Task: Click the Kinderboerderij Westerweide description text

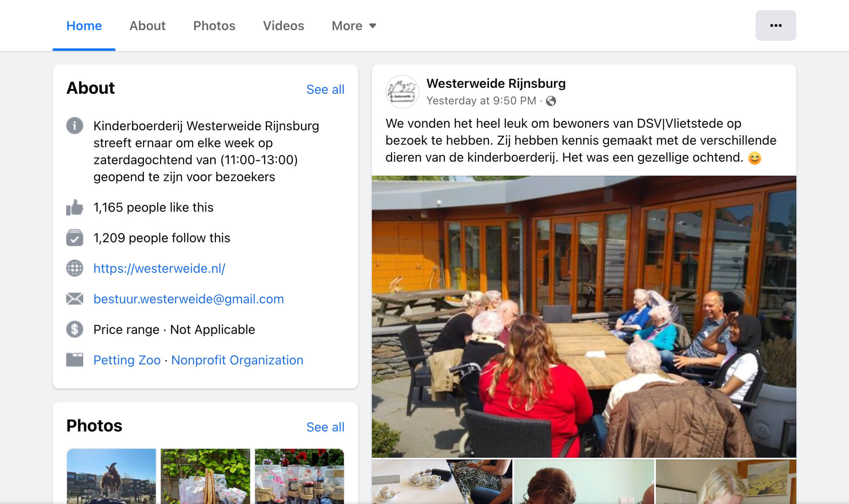Action: click(206, 151)
